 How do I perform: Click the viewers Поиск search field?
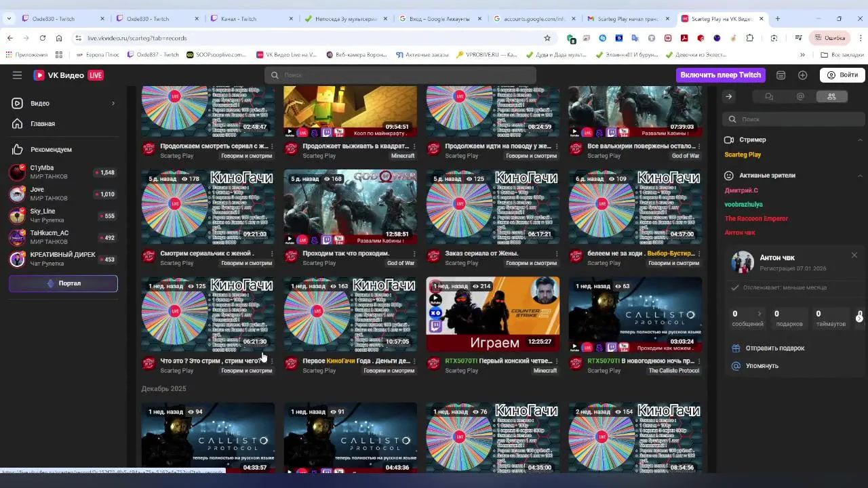tap(793, 119)
